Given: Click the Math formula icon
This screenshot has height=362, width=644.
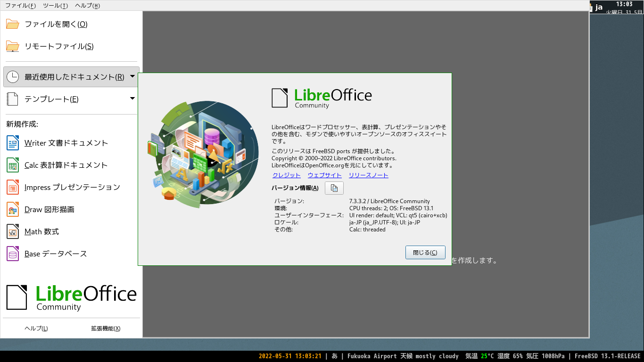Looking at the screenshot, I should coord(12,231).
